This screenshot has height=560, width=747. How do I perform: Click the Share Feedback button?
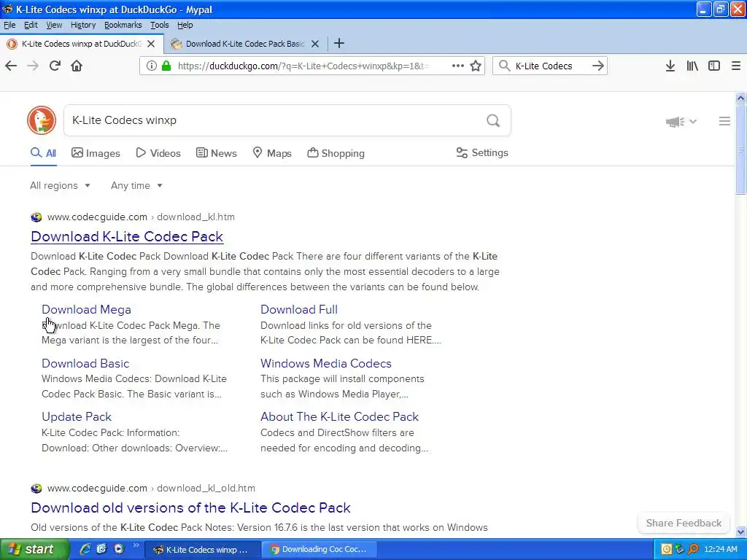point(684,523)
